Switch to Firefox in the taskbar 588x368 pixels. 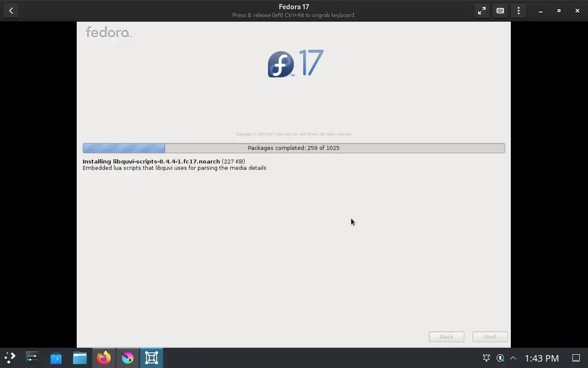pyautogui.click(x=104, y=357)
